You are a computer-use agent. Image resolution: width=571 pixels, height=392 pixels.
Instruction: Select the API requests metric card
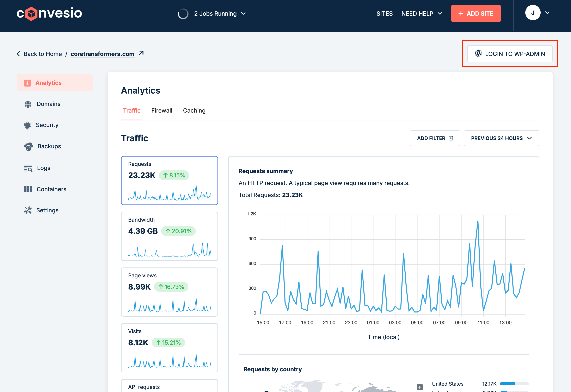tap(169, 386)
